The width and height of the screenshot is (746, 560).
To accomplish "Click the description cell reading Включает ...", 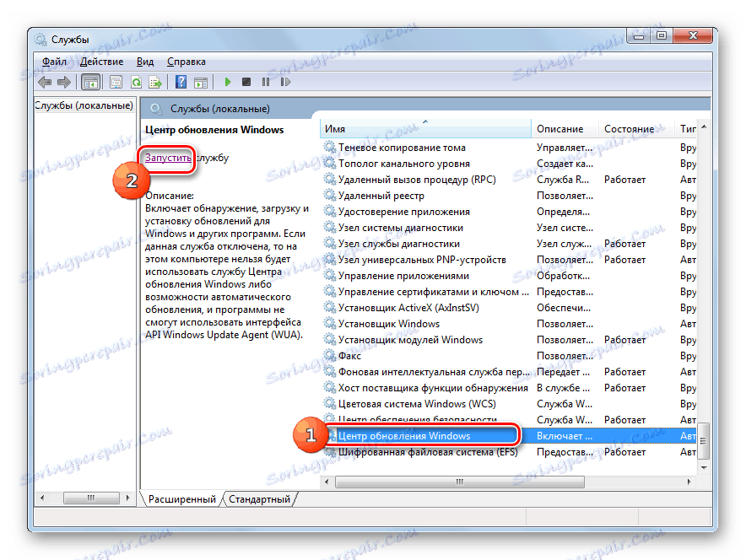I will point(565,435).
